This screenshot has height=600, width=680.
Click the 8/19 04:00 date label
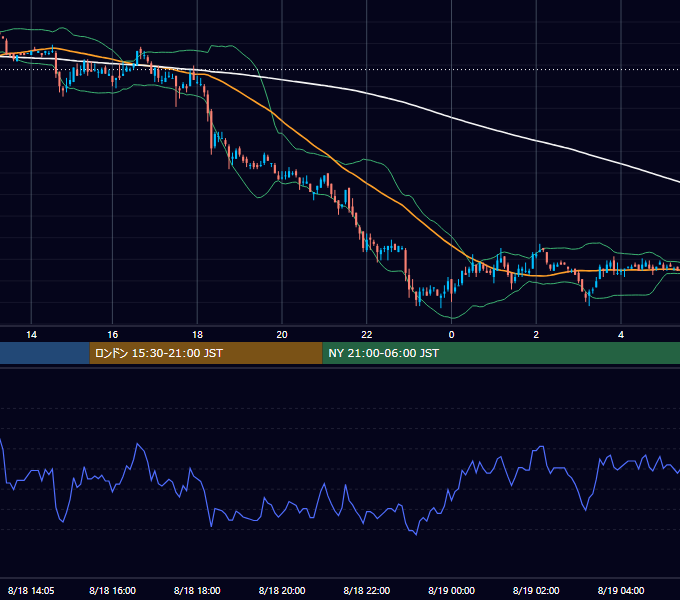[621, 590]
